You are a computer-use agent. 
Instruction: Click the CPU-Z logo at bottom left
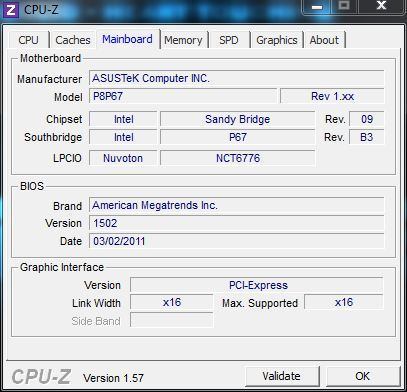pyautogui.click(x=41, y=377)
